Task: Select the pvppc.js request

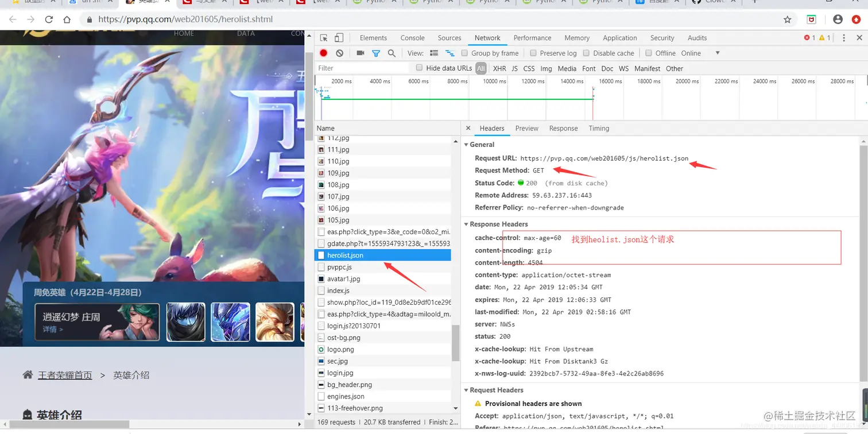Action: pos(383,267)
